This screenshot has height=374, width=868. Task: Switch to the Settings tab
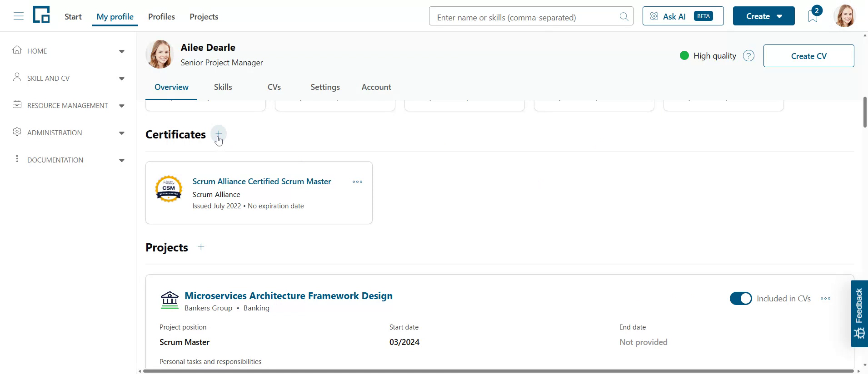click(x=325, y=87)
